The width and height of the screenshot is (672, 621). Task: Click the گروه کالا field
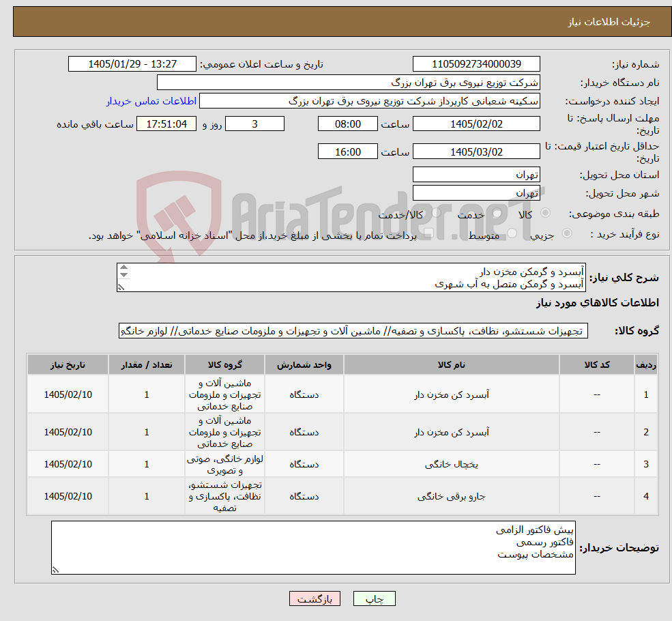353,331
